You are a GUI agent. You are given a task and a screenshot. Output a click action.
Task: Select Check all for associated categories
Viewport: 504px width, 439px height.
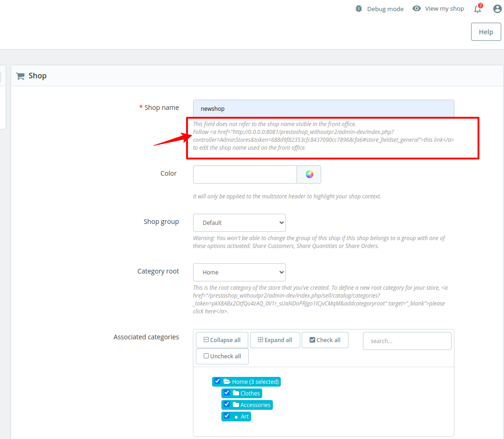pyautogui.click(x=325, y=340)
